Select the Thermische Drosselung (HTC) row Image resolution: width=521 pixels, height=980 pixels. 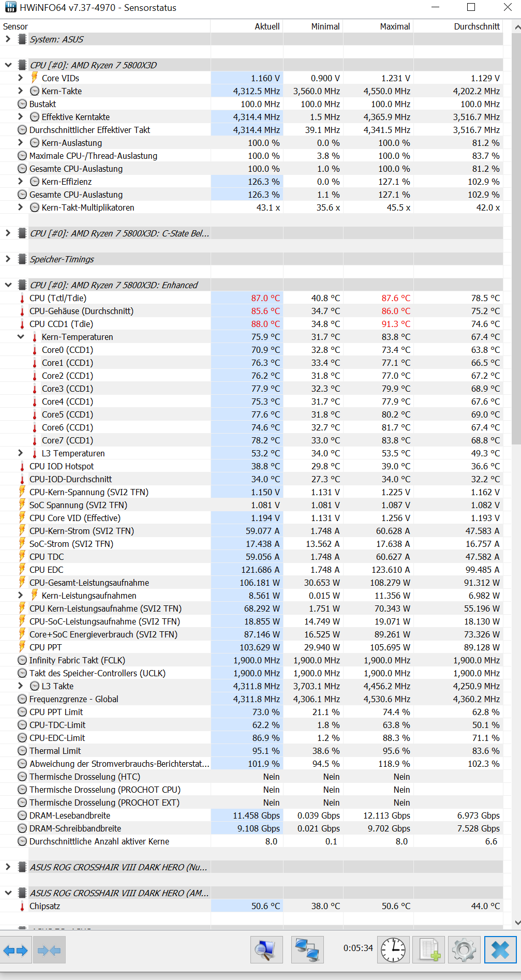(251, 777)
